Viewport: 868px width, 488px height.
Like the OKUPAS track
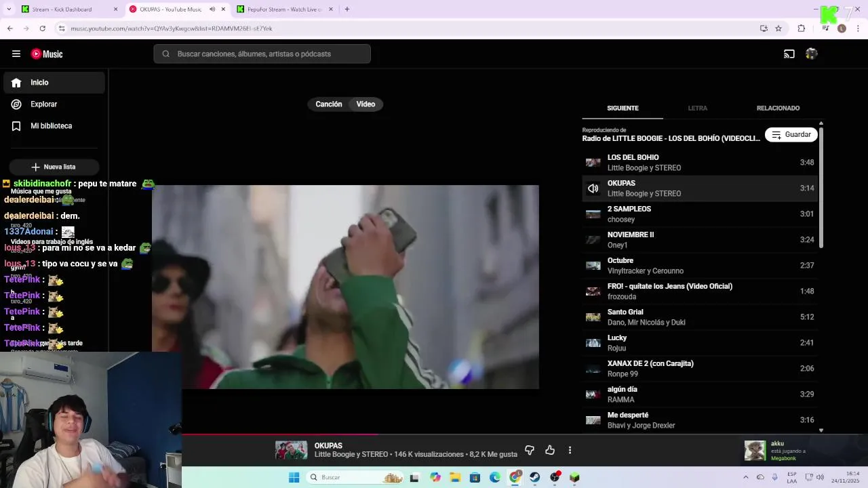coord(550,450)
